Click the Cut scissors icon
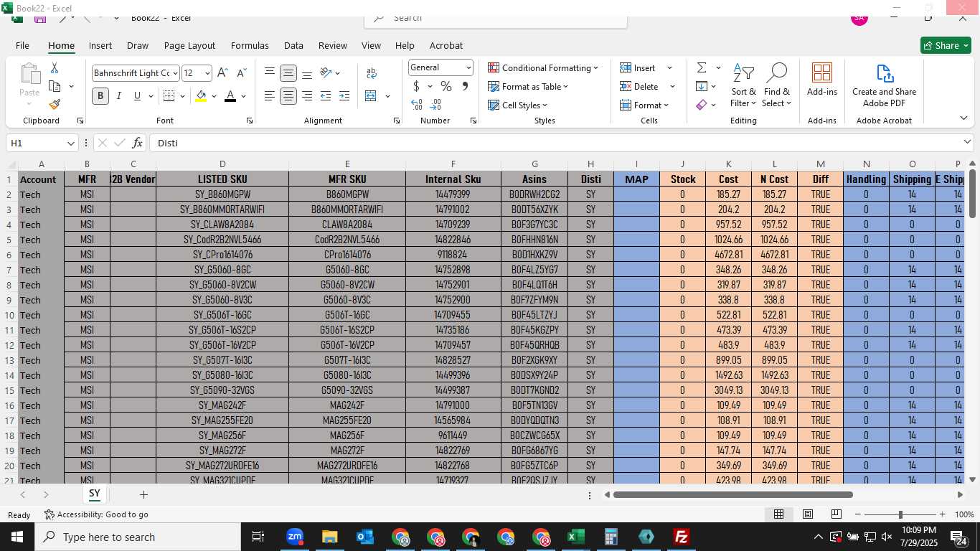 point(55,68)
